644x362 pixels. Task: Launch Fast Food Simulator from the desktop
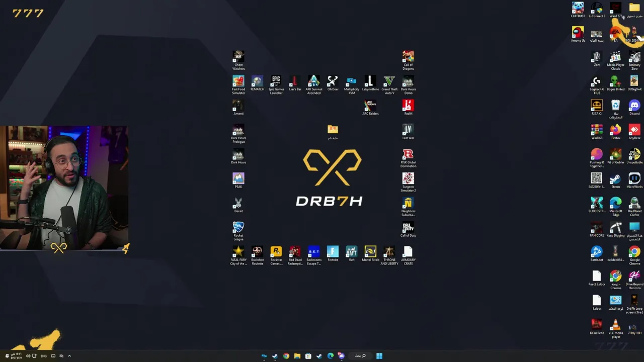coord(238,85)
